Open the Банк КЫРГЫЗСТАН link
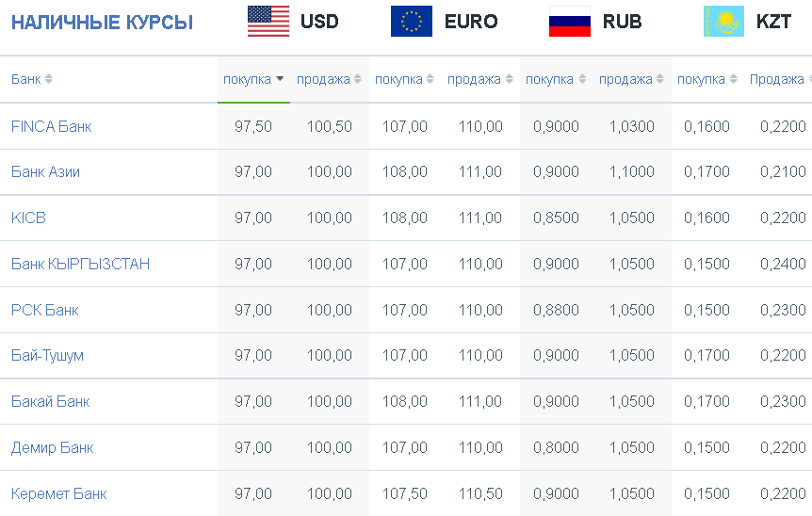812x516 pixels. click(x=80, y=264)
